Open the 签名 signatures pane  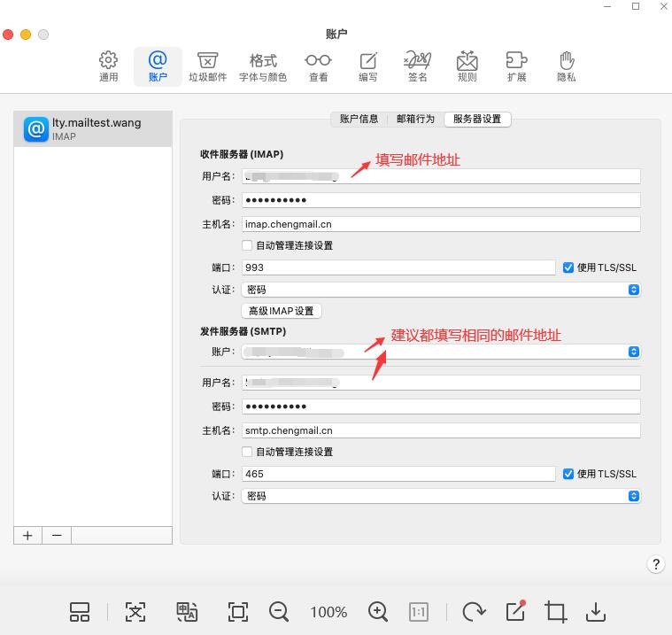pos(417,67)
